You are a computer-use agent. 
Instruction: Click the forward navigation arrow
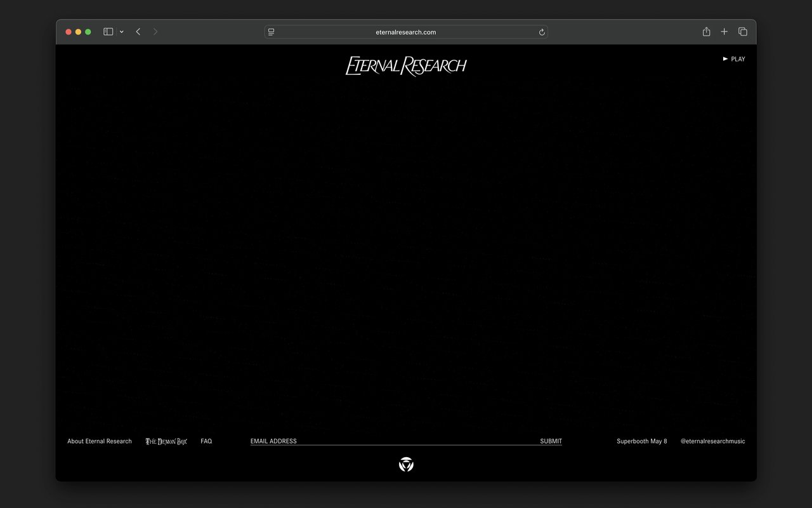pyautogui.click(x=155, y=32)
